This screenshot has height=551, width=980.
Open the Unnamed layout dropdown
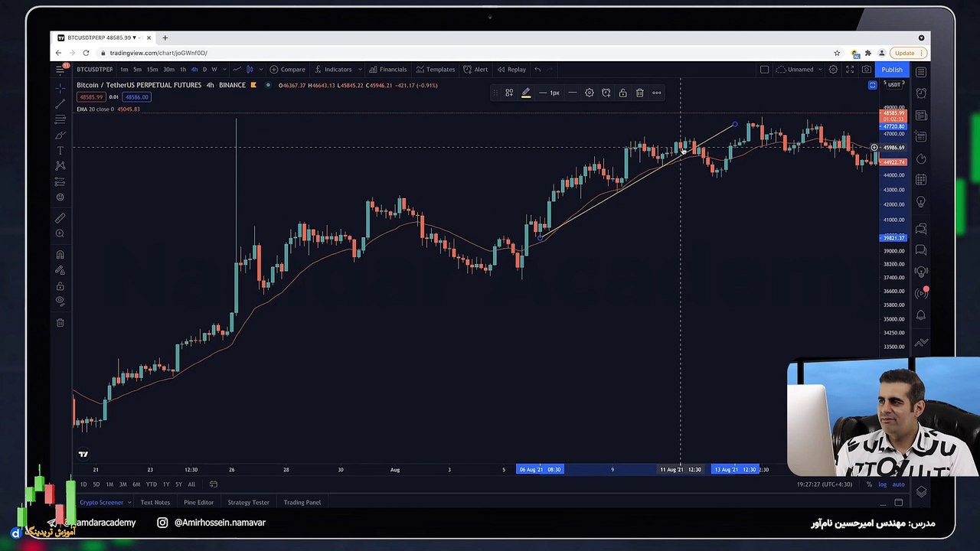point(799,70)
